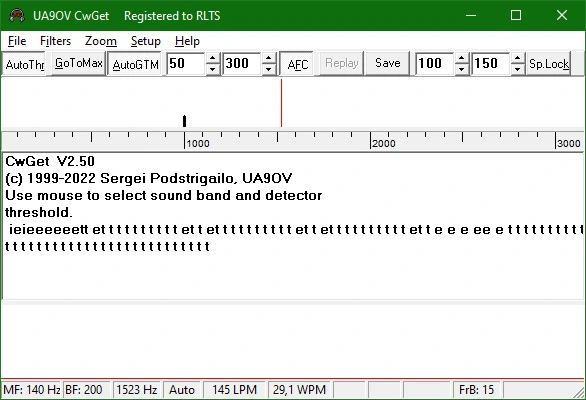Open the Zoom menu
This screenshot has width=586, height=400.
[101, 41]
